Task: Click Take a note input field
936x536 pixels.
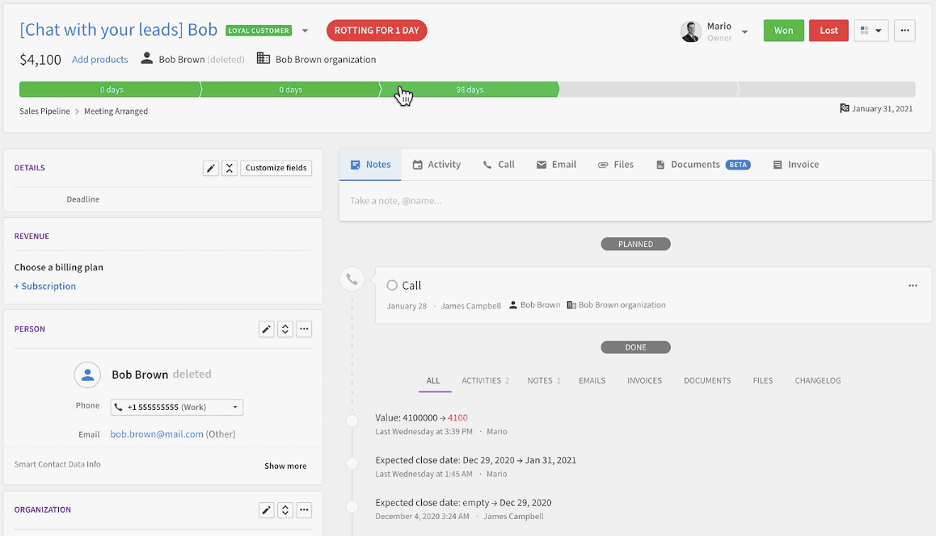Action: (636, 201)
